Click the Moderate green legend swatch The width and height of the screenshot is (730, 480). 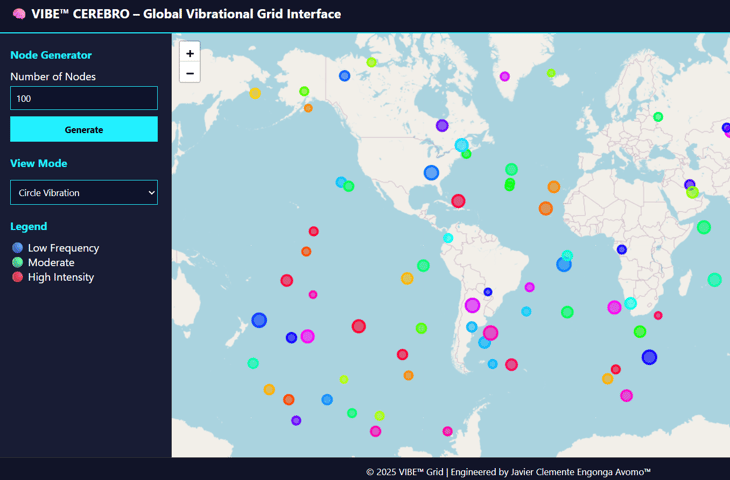click(x=17, y=263)
